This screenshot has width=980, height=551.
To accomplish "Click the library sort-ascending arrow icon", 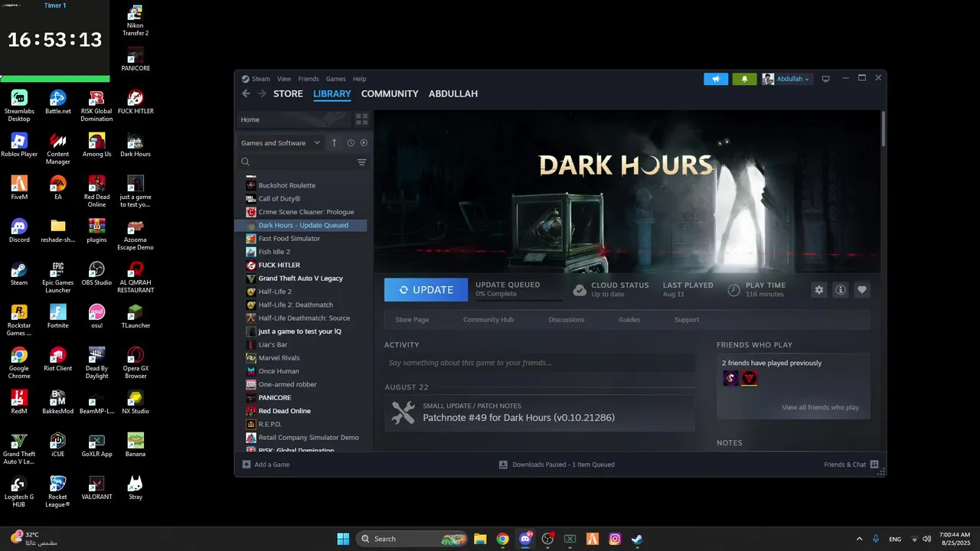I will click(334, 143).
